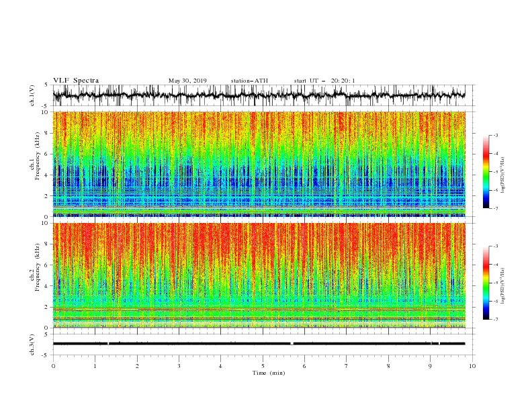Viewport: 532px width, 411px height.
Task: Click the 'ch.1(V)' waveform axis label
Action: [x=32, y=95]
